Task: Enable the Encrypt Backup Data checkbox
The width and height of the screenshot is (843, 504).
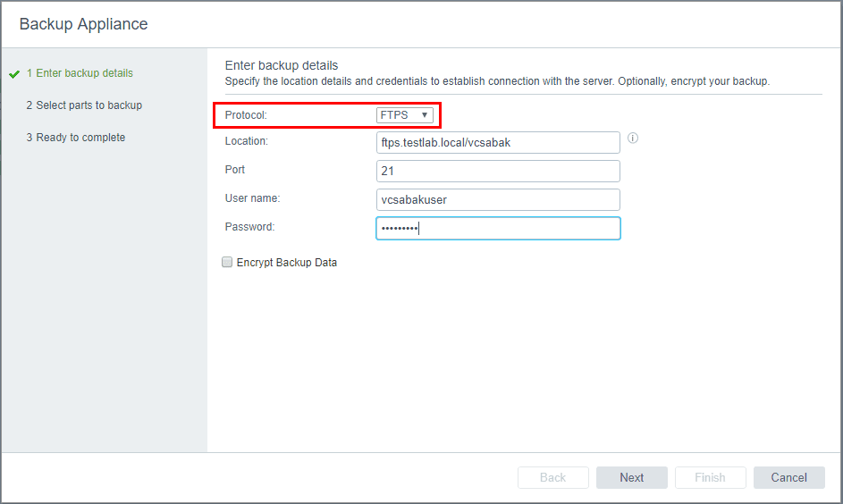Action: [x=227, y=263]
